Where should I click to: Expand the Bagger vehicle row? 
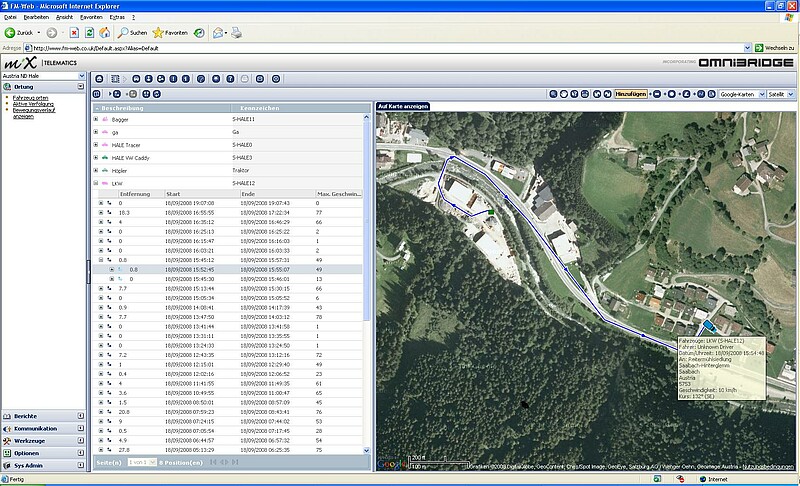point(95,119)
